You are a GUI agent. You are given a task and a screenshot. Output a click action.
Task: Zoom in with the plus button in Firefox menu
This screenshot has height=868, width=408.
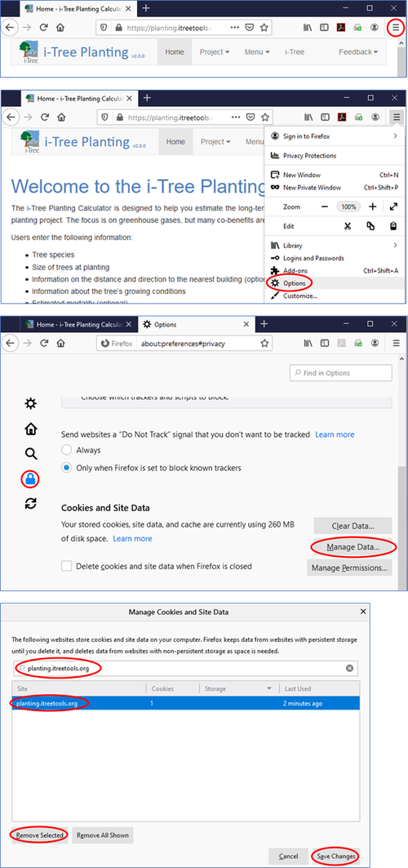[373, 207]
